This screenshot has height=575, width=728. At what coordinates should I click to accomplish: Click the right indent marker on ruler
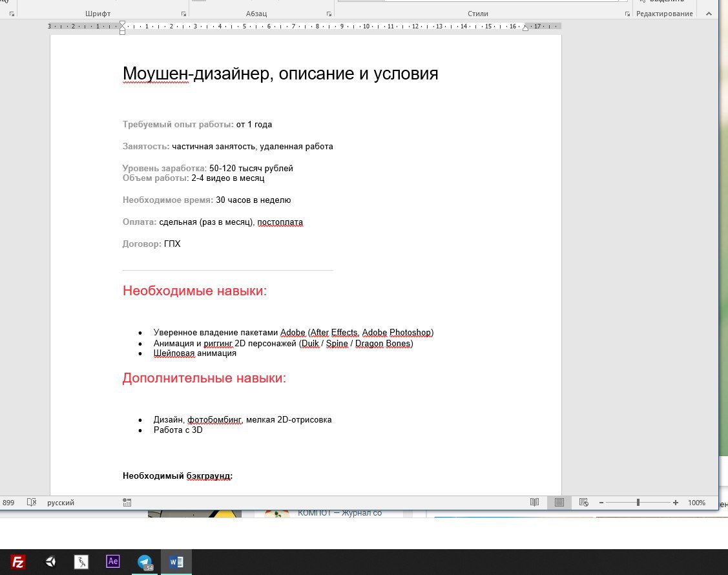click(x=525, y=28)
